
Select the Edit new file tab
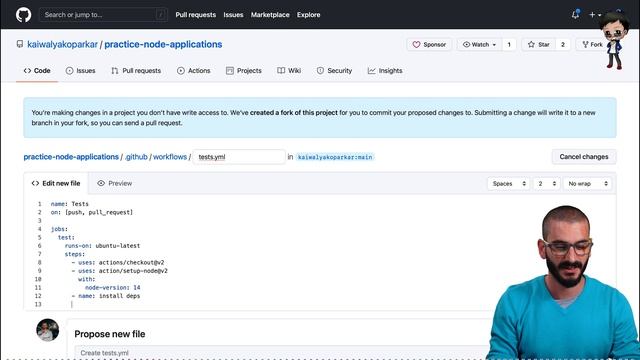[x=56, y=183]
